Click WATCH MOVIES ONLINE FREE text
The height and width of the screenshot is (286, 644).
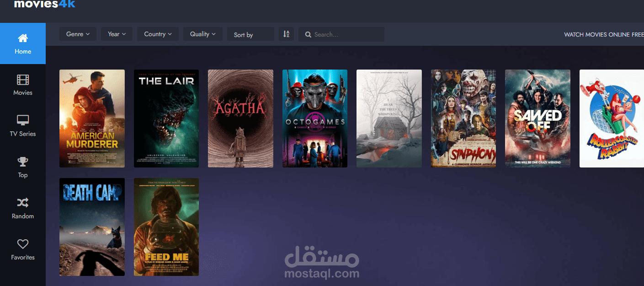click(604, 34)
